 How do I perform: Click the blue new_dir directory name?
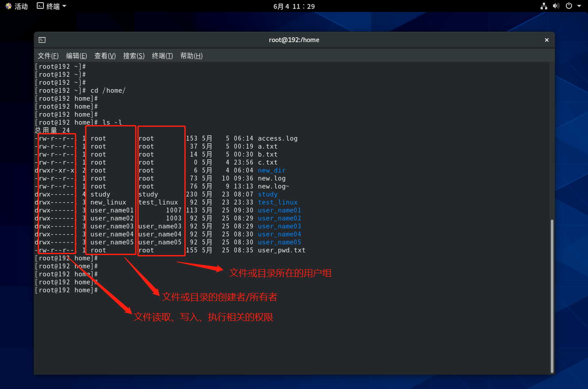[x=271, y=170]
